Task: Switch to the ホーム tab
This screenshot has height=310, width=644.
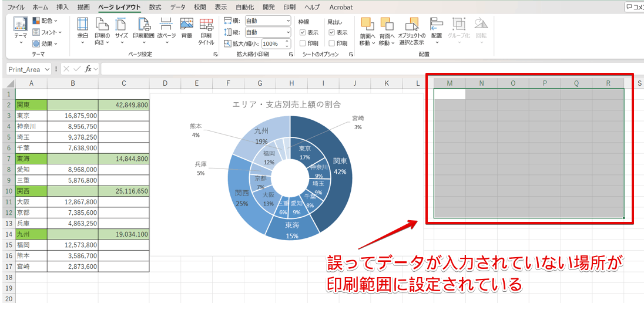Action: tap(40, 7)
